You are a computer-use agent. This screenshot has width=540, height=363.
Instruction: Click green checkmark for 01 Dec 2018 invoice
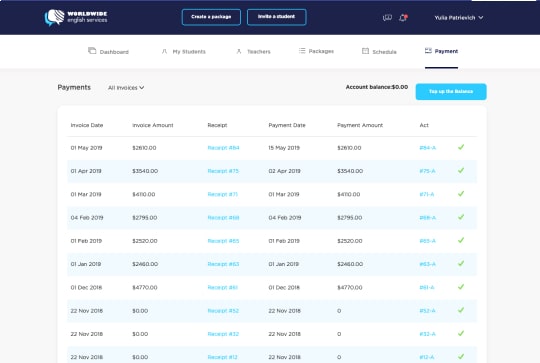click(x=461, y=287)
